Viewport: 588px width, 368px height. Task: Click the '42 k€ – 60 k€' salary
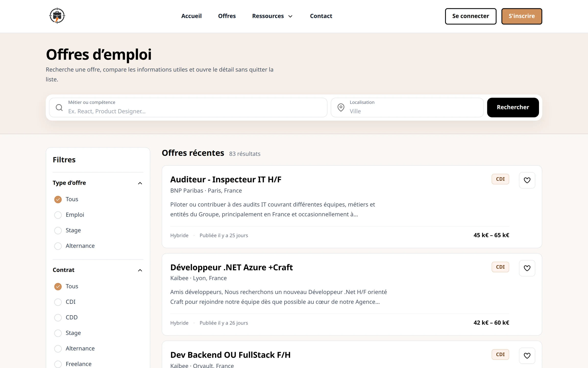click(x=491, y=323)
